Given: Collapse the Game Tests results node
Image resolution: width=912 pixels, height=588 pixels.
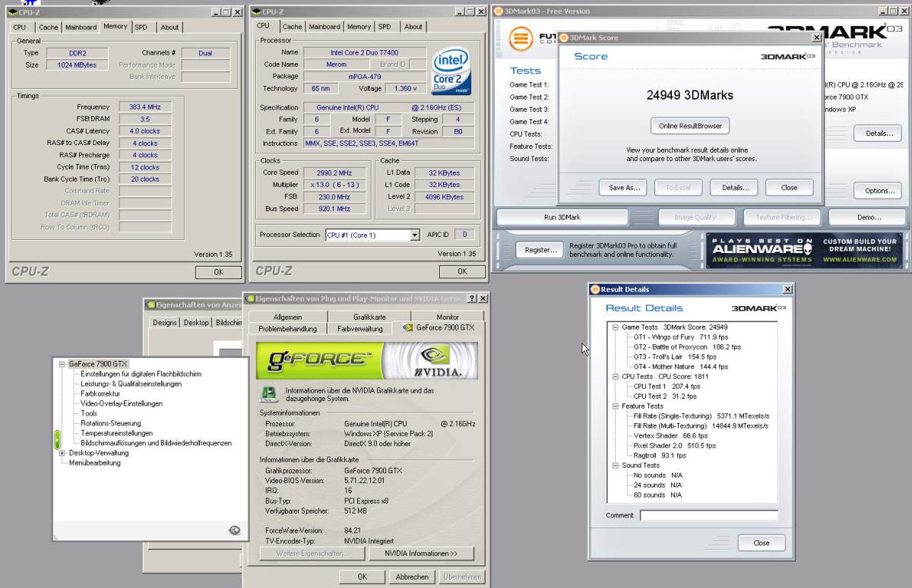Looking at the screenshot, I should coord(615,327).
